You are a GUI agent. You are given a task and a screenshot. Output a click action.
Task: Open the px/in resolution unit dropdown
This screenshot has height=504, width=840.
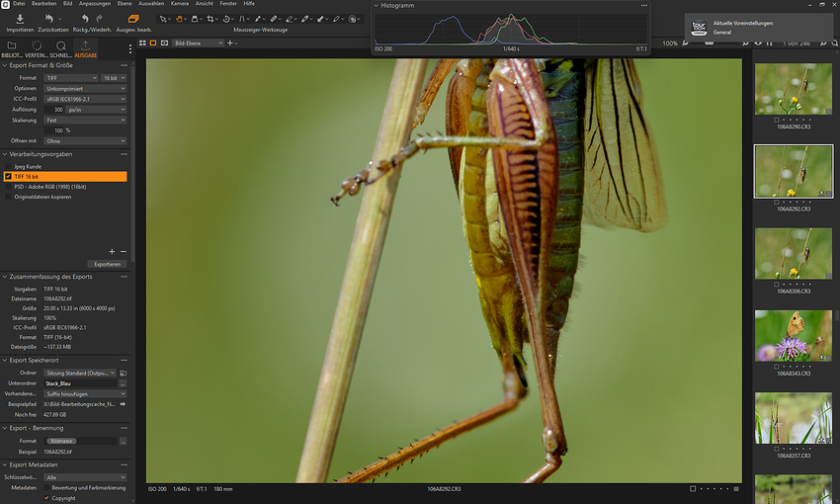[97, 110]
